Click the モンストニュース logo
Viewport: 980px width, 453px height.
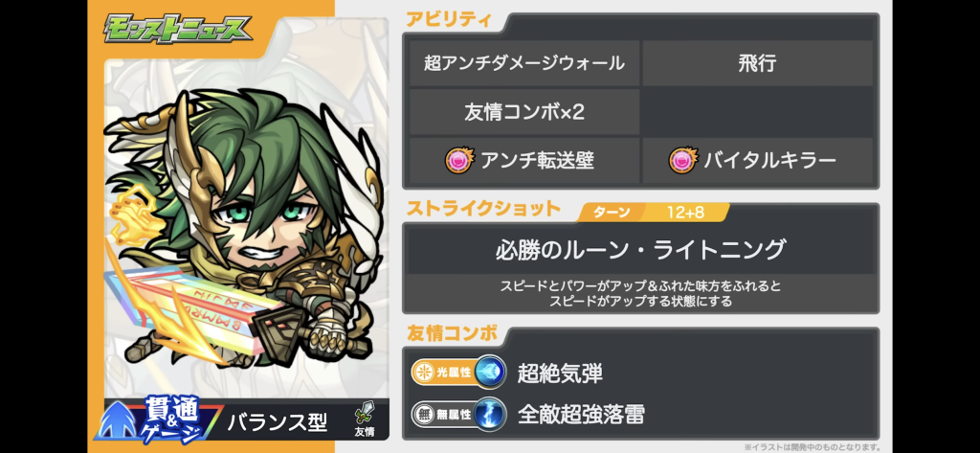177,28
